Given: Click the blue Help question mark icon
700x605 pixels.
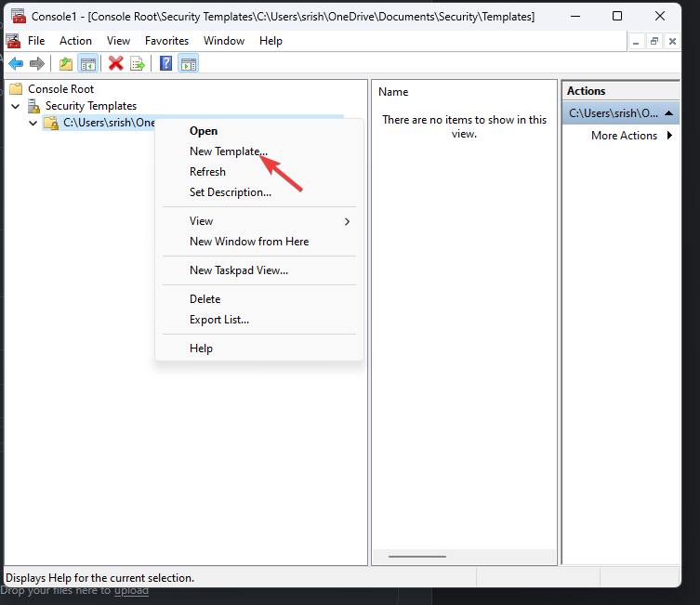Looking at the screenshot, I should [x=165, y=64].
